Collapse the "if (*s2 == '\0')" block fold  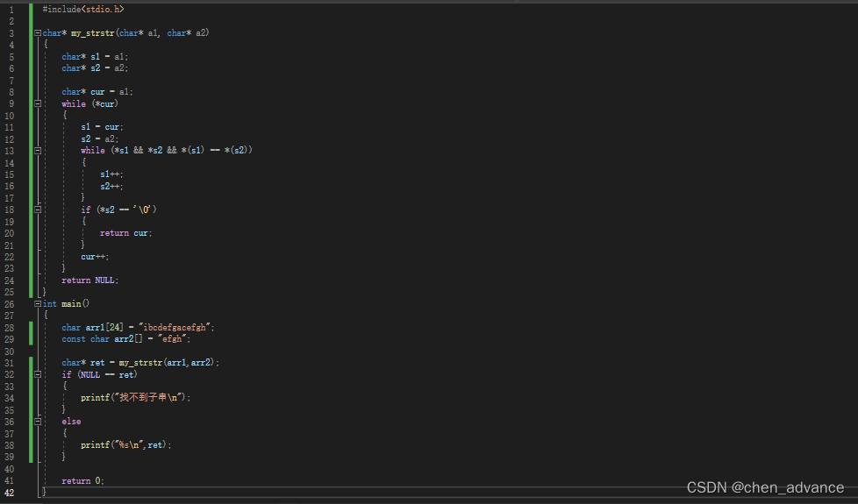pos(38,209)
